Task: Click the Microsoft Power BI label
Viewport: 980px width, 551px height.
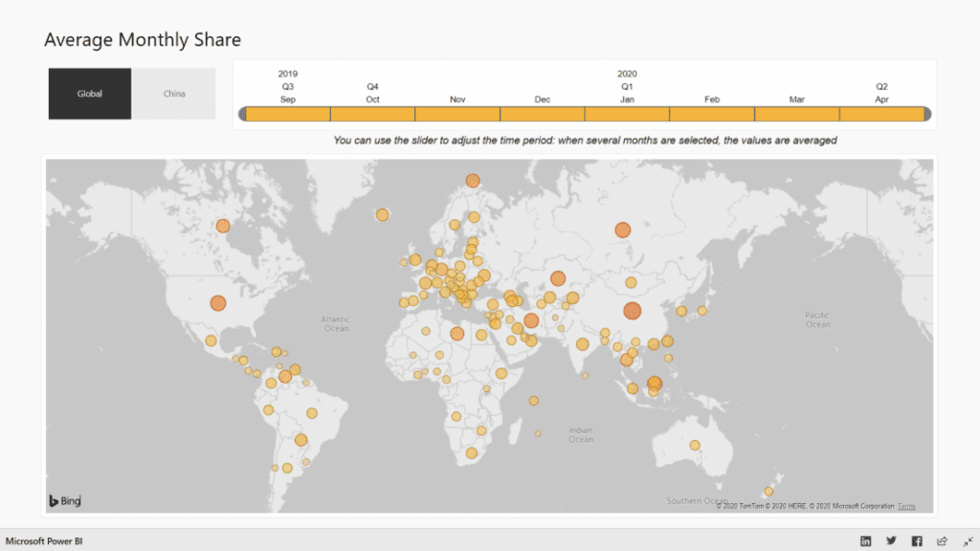Action: [44, 541]
